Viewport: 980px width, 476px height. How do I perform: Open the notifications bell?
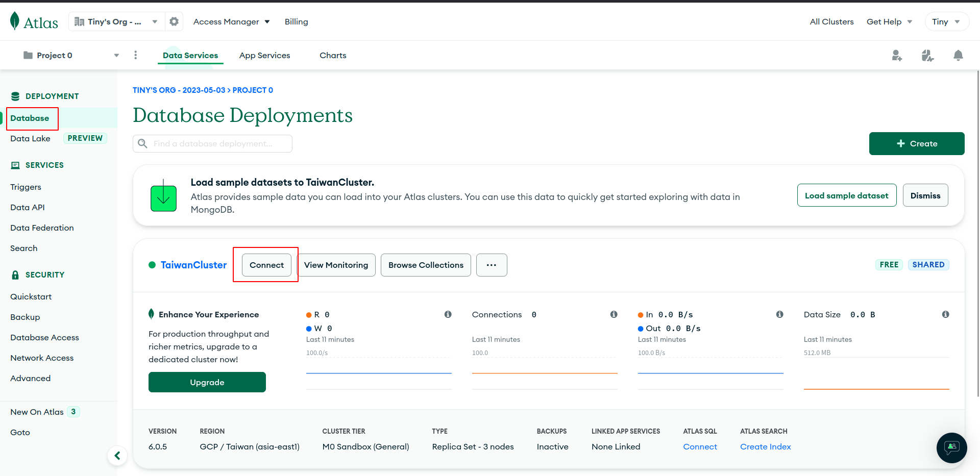(x=958, y=55)
